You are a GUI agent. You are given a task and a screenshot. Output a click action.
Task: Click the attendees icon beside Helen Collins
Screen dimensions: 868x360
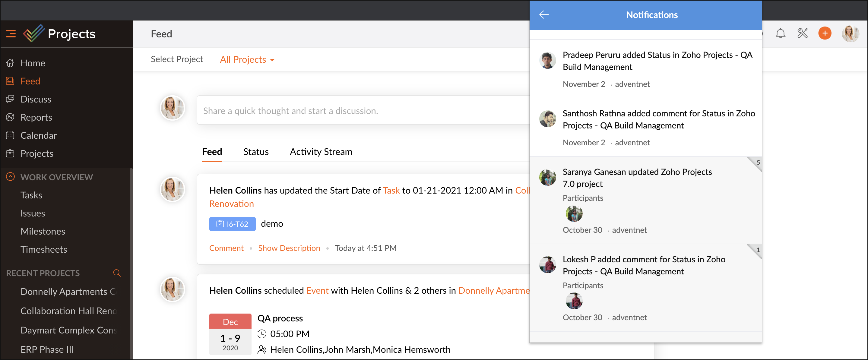tap(262, 350)
